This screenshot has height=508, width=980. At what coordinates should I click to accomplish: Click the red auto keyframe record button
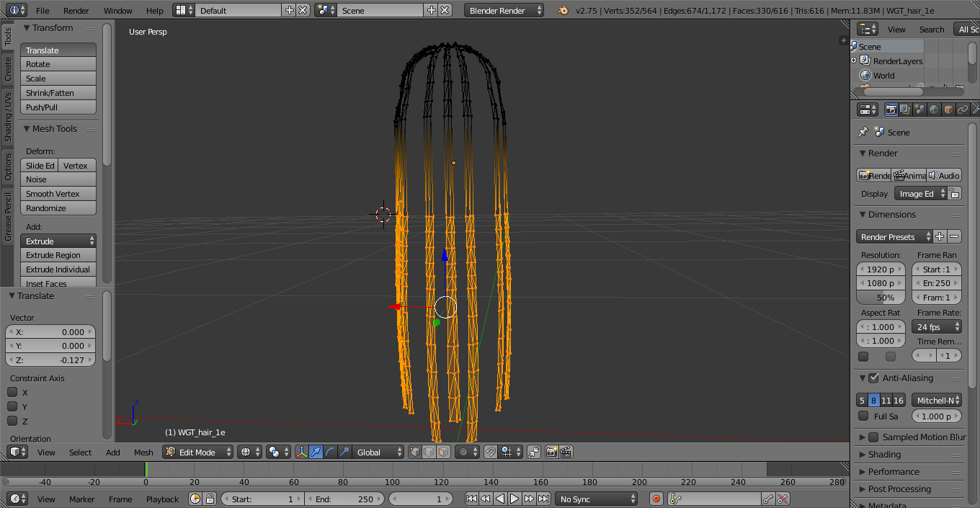[x=656, y=499]
